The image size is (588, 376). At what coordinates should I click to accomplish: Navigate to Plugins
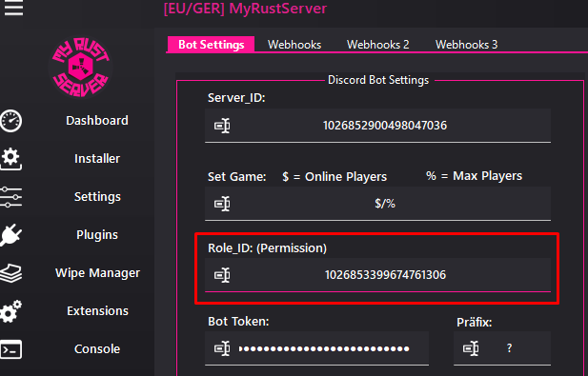[97, 235]
